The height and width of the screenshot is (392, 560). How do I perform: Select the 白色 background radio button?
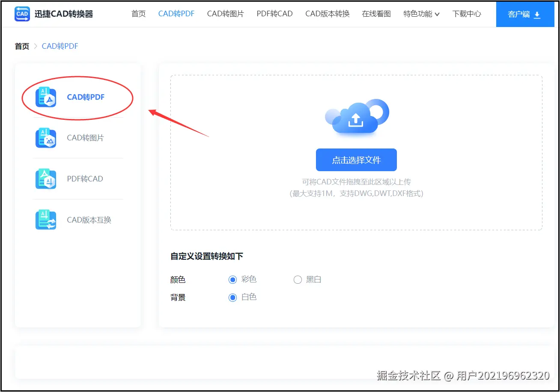(232, 297)
